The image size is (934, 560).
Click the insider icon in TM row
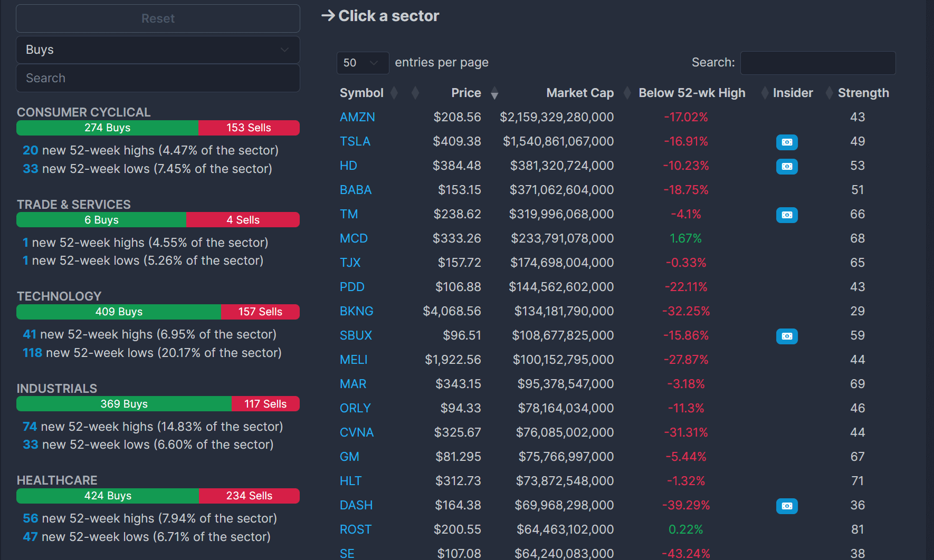pos(787,215)
